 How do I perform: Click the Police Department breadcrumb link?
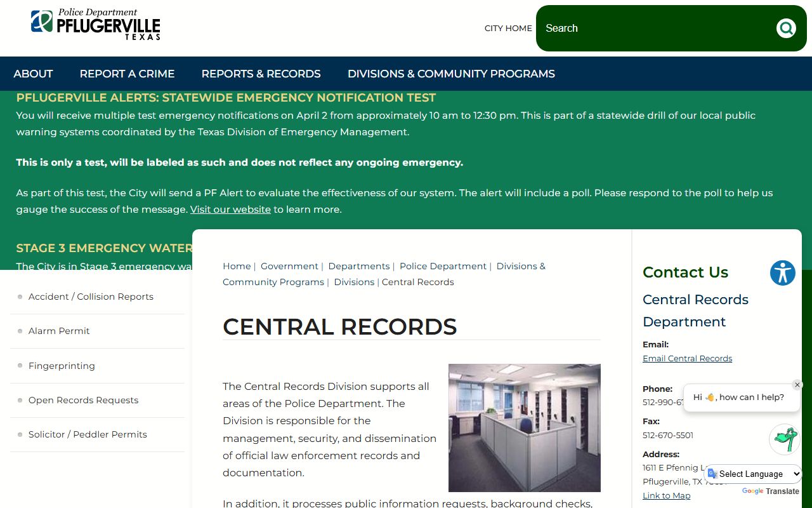click(x=443, y=266)
